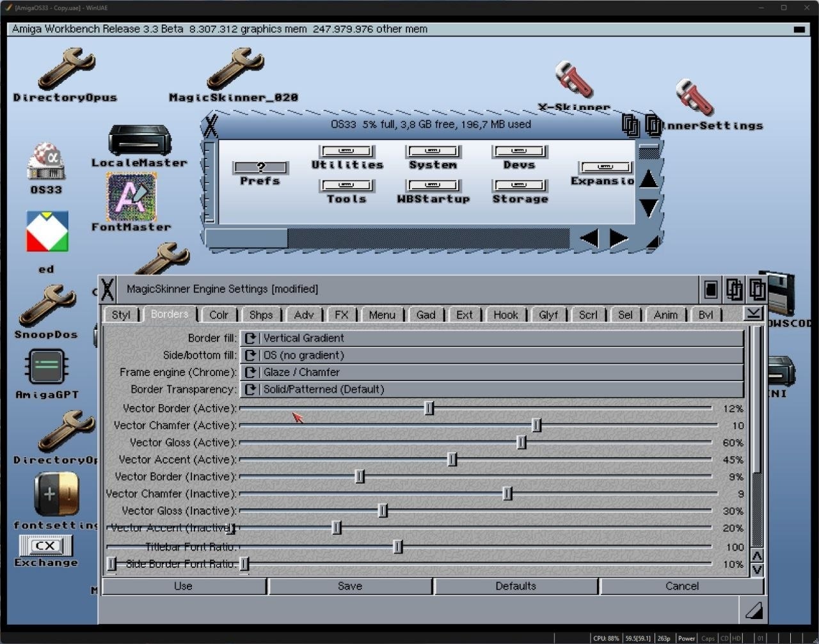
Task: Open the Expansion drawer in OS33 window
Action: (605, 168)
